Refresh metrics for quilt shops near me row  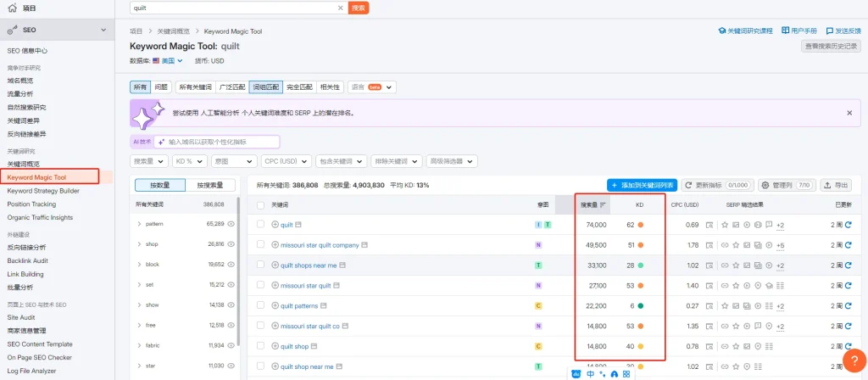(x=848, y=265)
